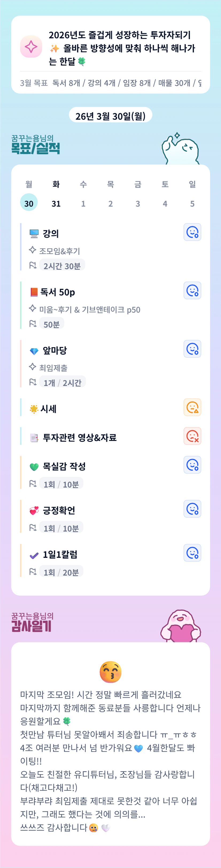
Task: Click the pink sparkle goal icon
Action: tap(31, 47)
